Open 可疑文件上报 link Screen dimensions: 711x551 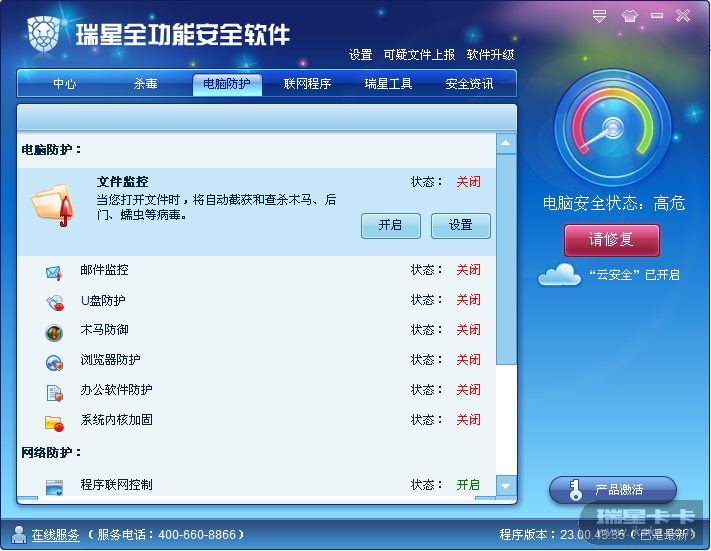coord(419,55)
